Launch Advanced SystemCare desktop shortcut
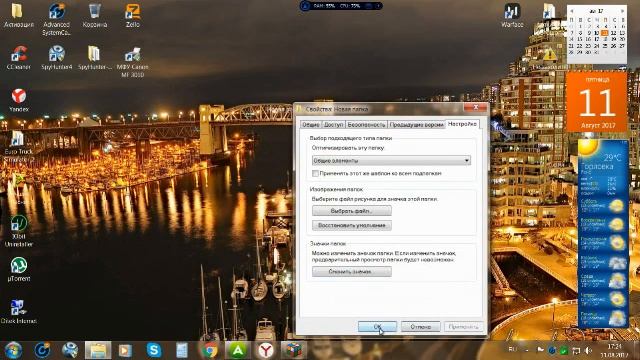Image resolution: width=640 pixels, height=360 pixels. (x=57, y=19)
